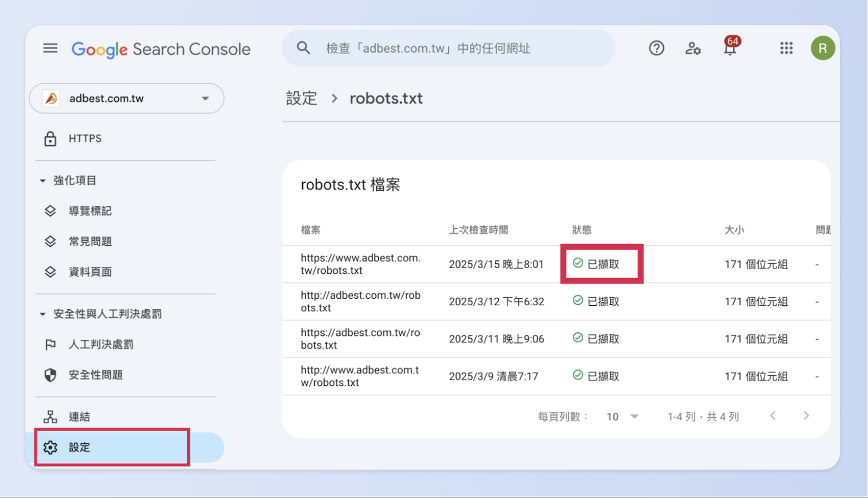This screenshot has width=868, height=499.
Task: Open the 導覽標記 report
Action: (90, 211)
